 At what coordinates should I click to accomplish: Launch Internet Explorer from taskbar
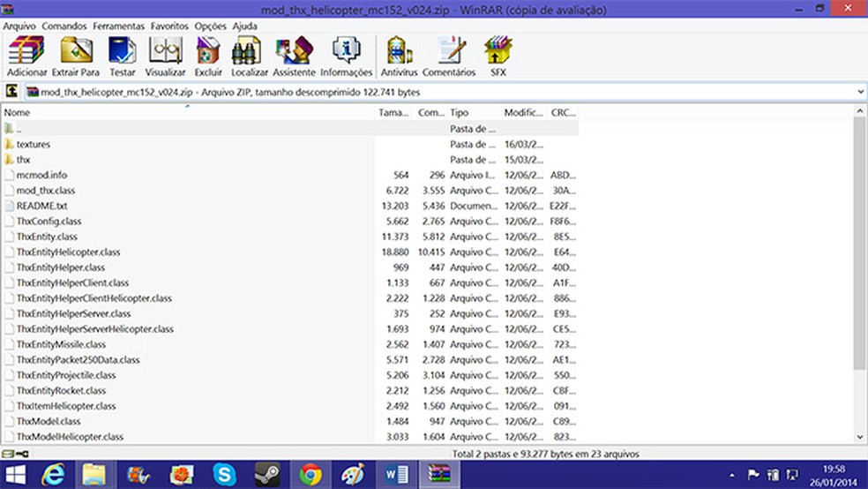point(53,475)
